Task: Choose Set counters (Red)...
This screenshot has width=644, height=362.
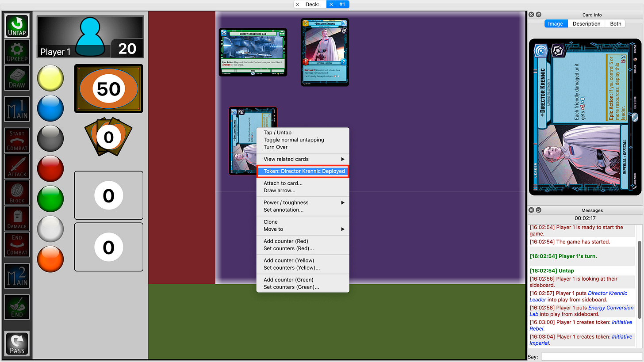Action: coord(303,248)
